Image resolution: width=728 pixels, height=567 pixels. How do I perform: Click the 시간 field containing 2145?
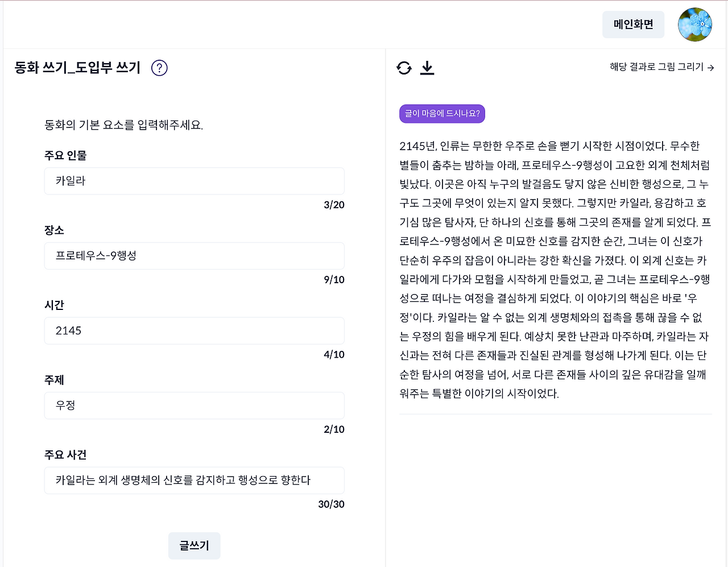pyautogui.click(x=194, y=330)
